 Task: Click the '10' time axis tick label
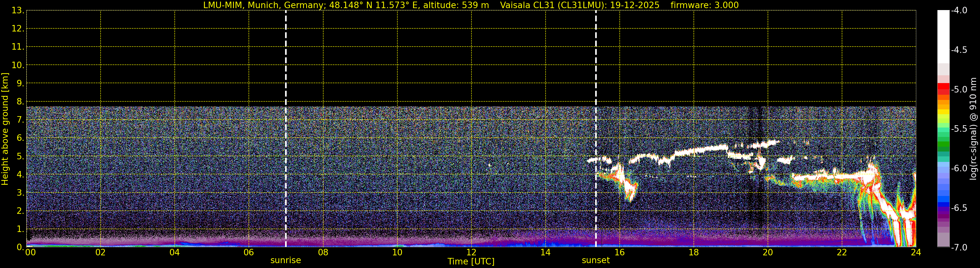[x=397, y=252]
